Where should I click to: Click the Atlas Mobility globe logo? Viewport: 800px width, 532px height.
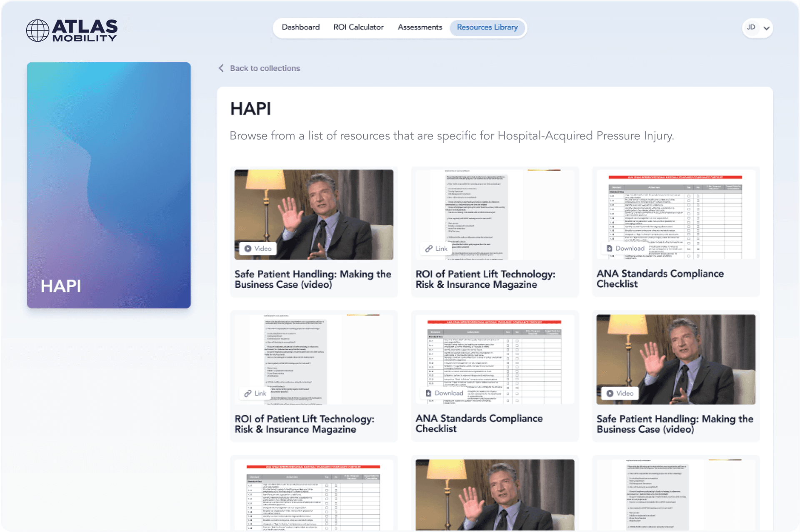[x=38, y=30]
